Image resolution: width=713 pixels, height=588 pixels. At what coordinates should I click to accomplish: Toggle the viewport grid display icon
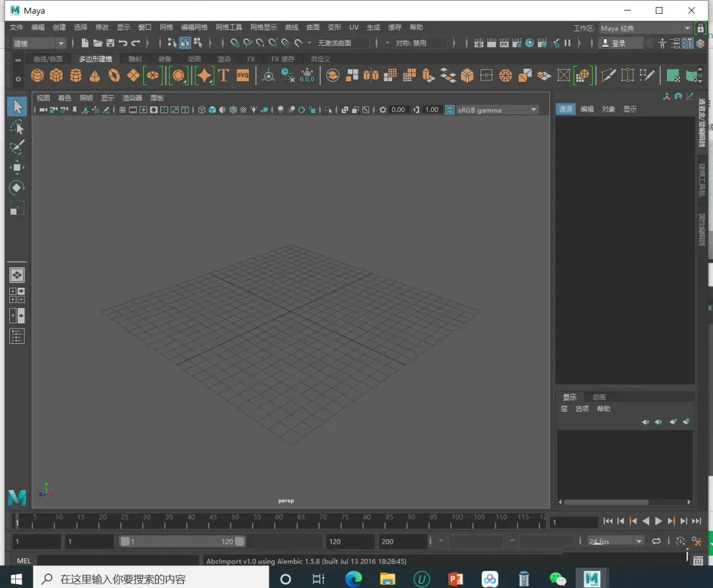(122, 110)
